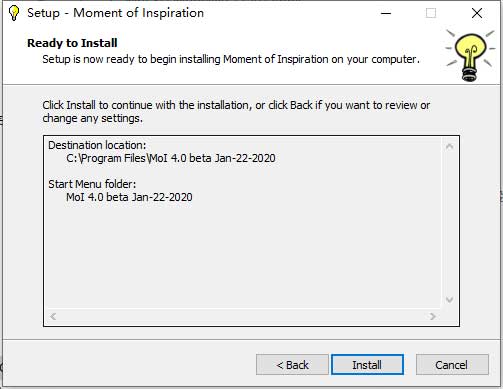Click the large glowing lightbulb logo
This screenshot has height=389, width=503.
[x=470, y=55]
